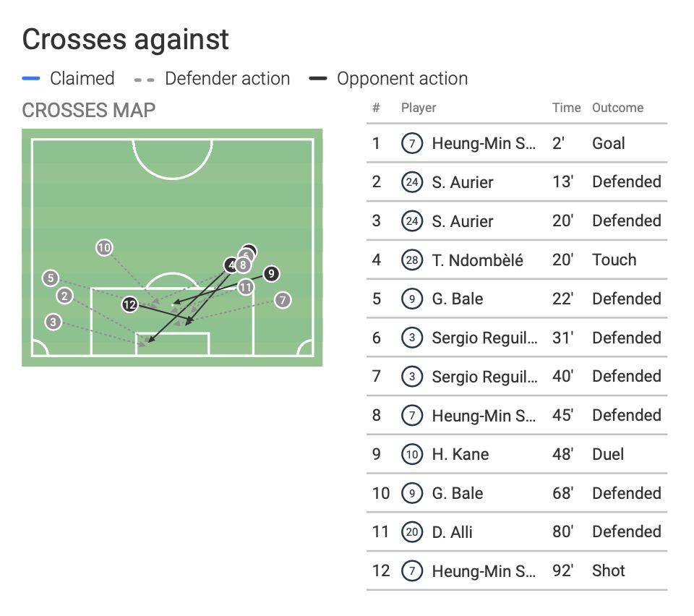Screen dimensions: 694x616
Task: Click the jersey 20 badge beside D. Alli
Action: (x=411, y=532)
